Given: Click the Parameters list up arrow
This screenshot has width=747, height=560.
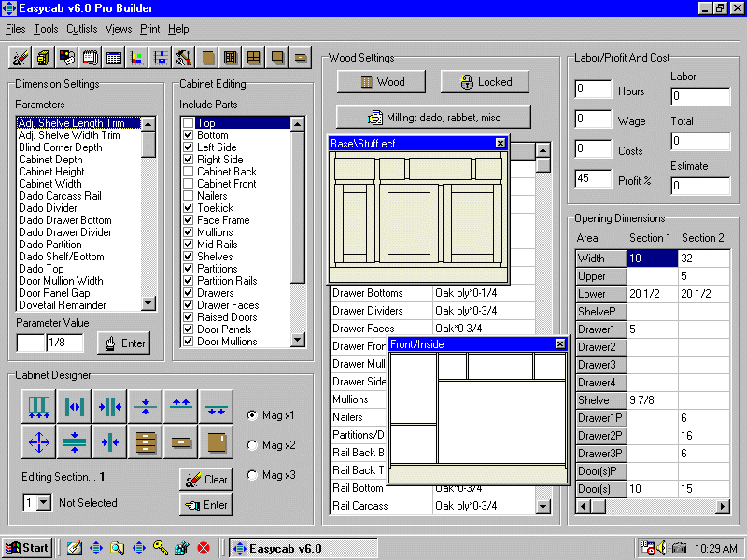Looking at the screenshot, I should (x=148, y=124).
